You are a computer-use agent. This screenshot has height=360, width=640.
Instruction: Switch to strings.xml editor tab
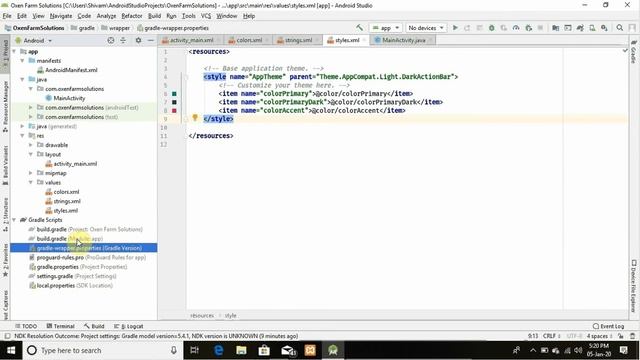(298, 40)
